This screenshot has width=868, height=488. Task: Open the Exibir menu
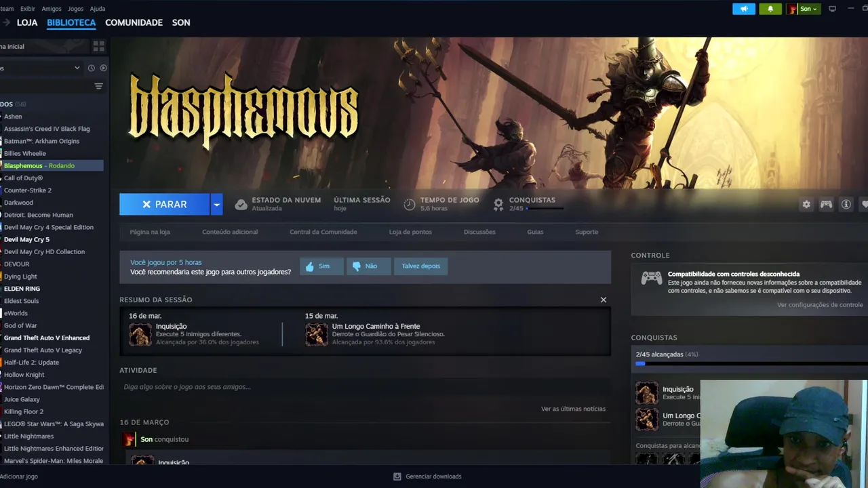click(x=28, y=9)
